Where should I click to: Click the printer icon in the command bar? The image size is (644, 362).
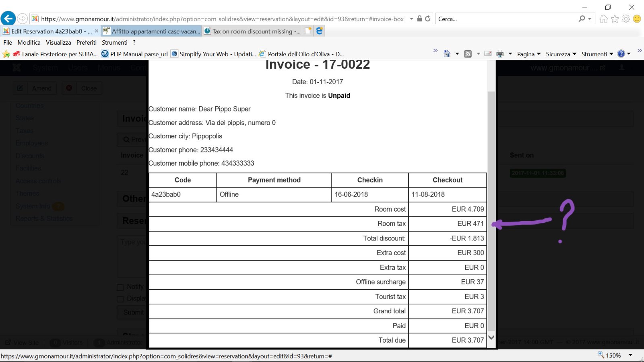[x=500, y=54]
